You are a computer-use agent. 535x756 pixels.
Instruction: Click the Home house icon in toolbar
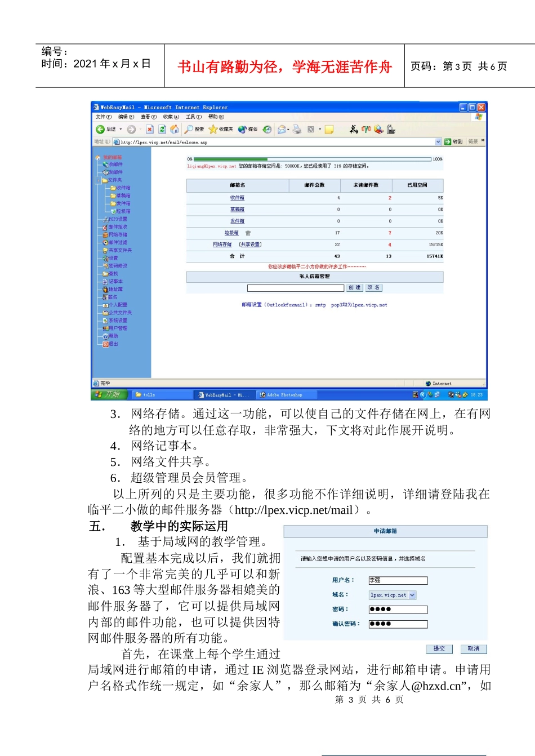[x=175, y=130]
